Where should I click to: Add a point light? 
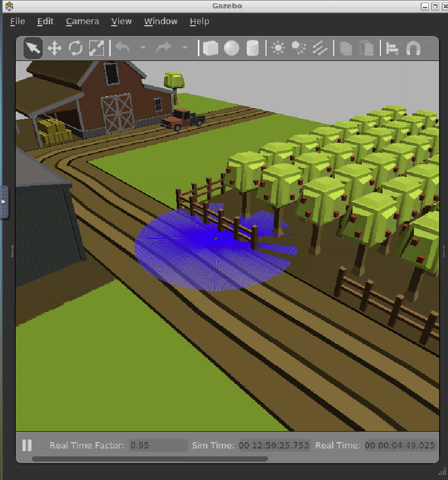pyautogui.click(x=278, y=48)
